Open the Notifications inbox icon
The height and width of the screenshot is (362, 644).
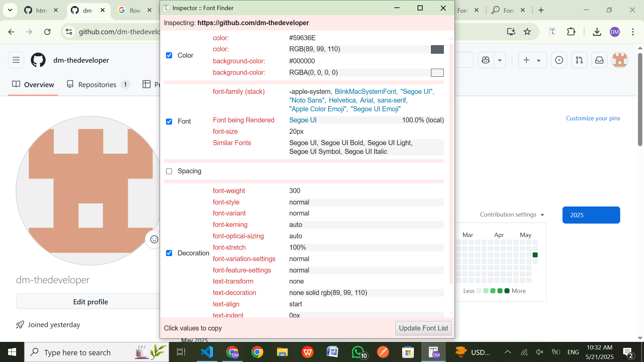click(x=599, y=60)
